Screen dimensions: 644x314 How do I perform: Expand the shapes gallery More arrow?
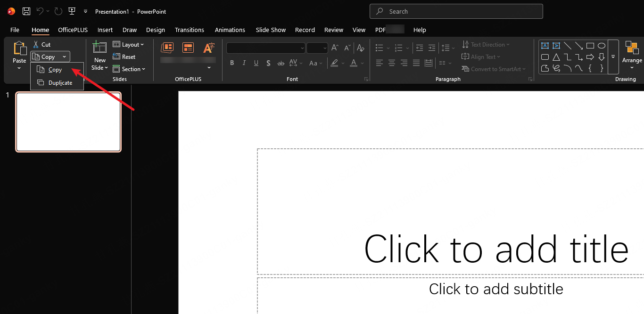(x=613, y=57)
